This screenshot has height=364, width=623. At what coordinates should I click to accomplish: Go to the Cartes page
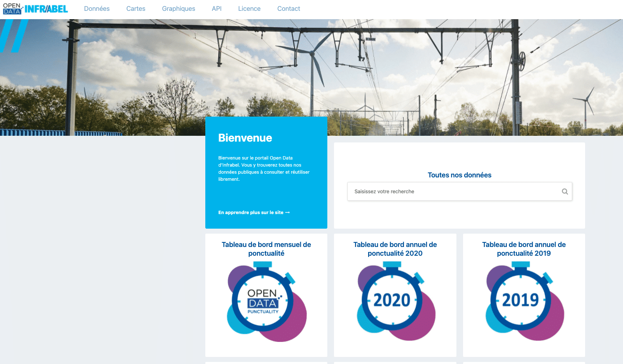click(x=136, y=9)
